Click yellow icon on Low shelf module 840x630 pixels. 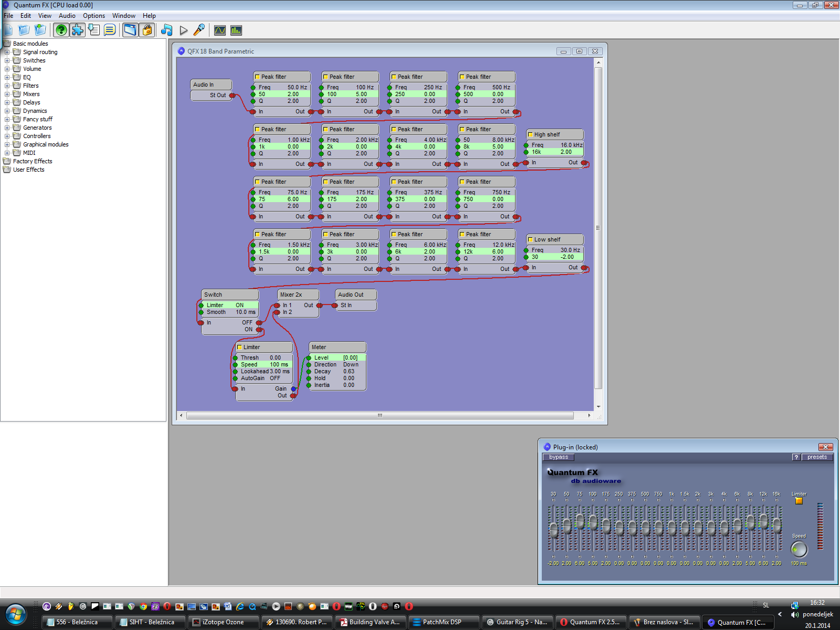pos(530,239)
